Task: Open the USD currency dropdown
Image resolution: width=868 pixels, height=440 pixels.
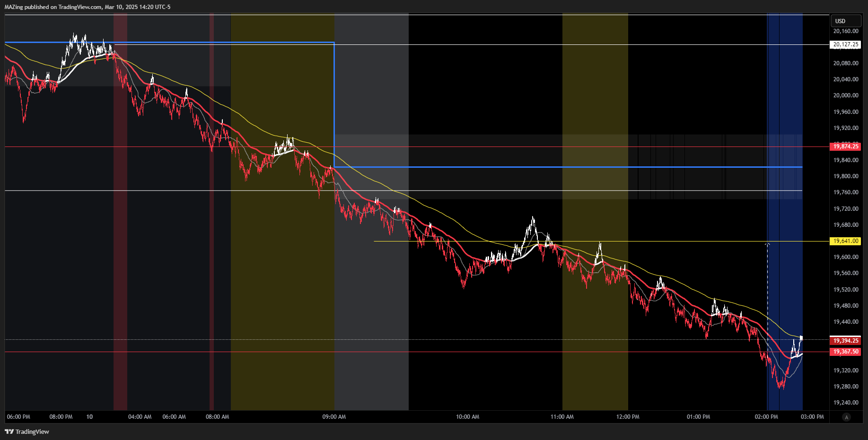Action: [x=846, y=21]
